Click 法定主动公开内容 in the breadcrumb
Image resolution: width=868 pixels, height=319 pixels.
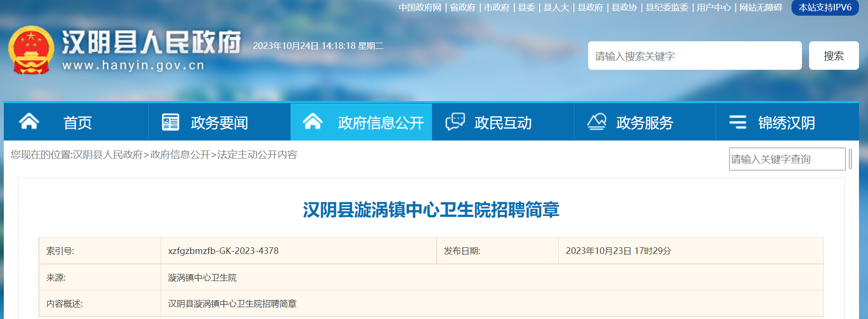tap(257, 155)
